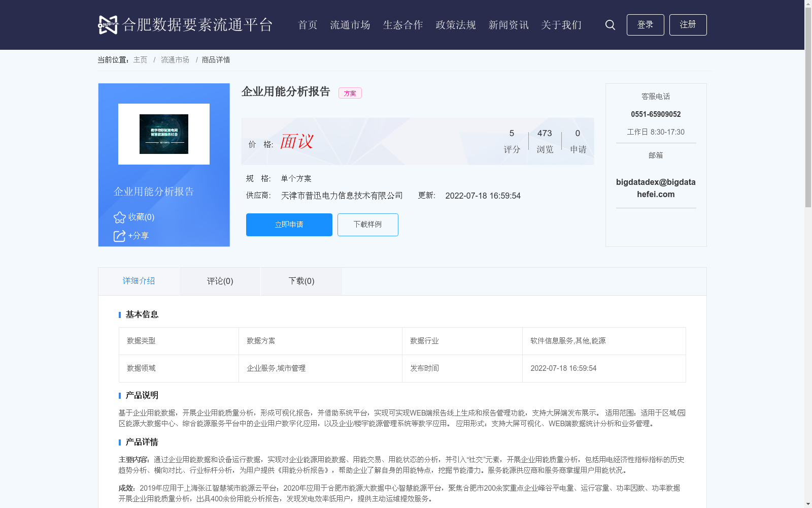
Task: Click the scrollbar down arrow
Action: coord(808,504)
